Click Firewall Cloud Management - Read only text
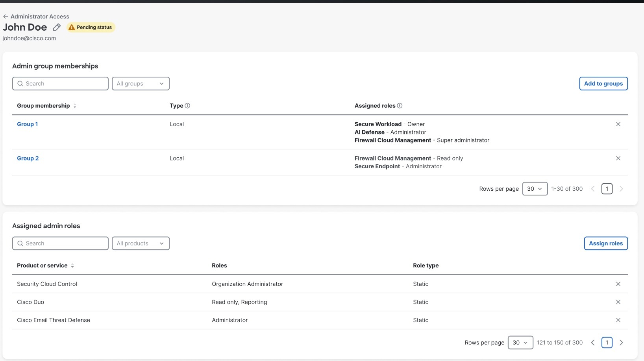The image size is (644, 361). 409,158
